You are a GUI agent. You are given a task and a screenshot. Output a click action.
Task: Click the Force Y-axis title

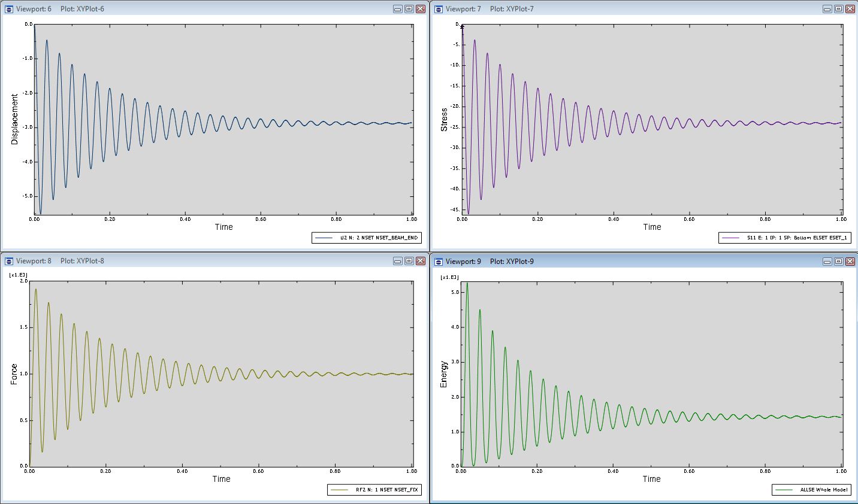coord(14,374)
